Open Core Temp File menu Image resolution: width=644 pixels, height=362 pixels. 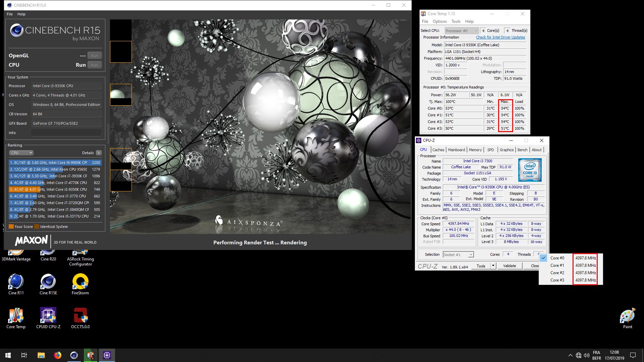pos(425,21)
